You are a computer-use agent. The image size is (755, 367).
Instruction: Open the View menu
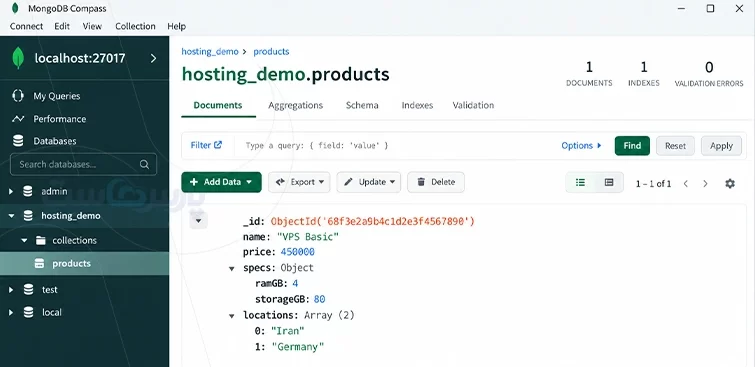(92, 26)
